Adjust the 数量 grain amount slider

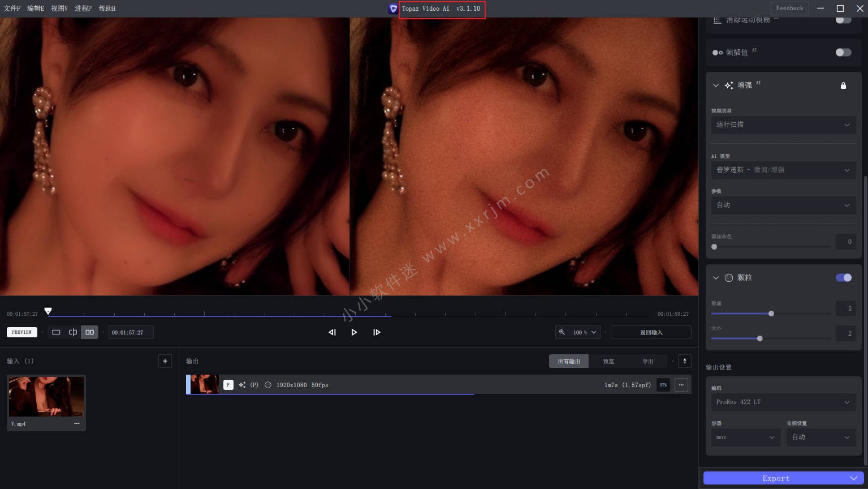click(771, 314)
